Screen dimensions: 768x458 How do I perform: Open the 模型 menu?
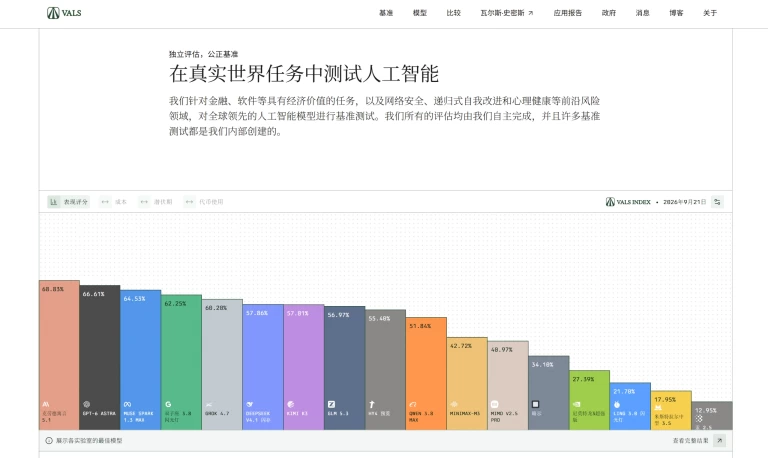(420, 13)
